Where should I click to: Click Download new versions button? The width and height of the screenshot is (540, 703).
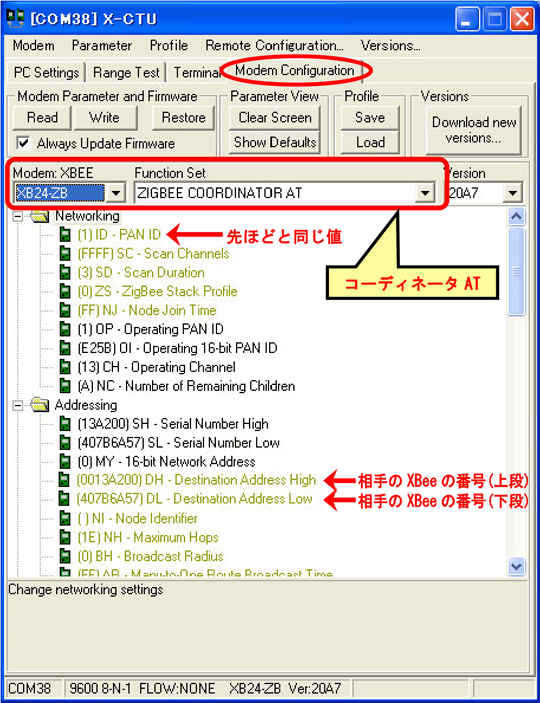tap(474, 130)
